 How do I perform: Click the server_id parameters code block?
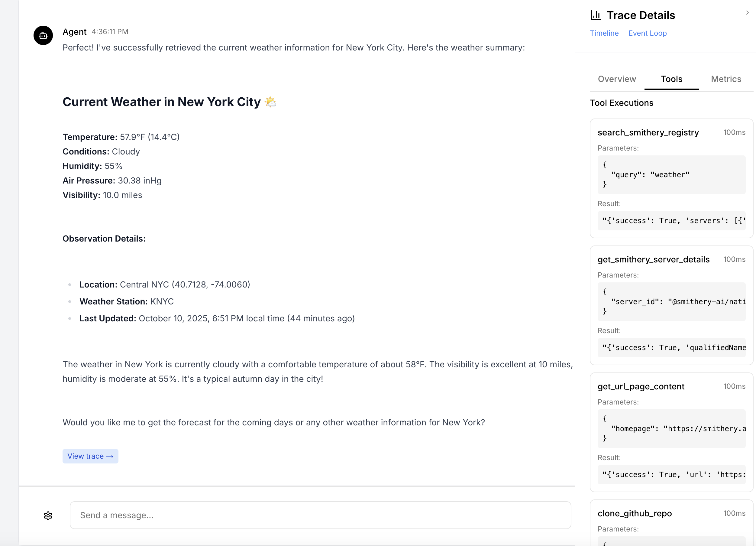[671, 301]
